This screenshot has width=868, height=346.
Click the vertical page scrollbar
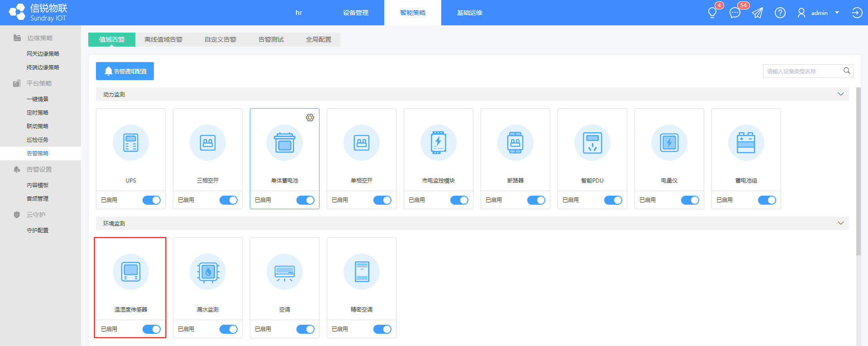[858, 172]
